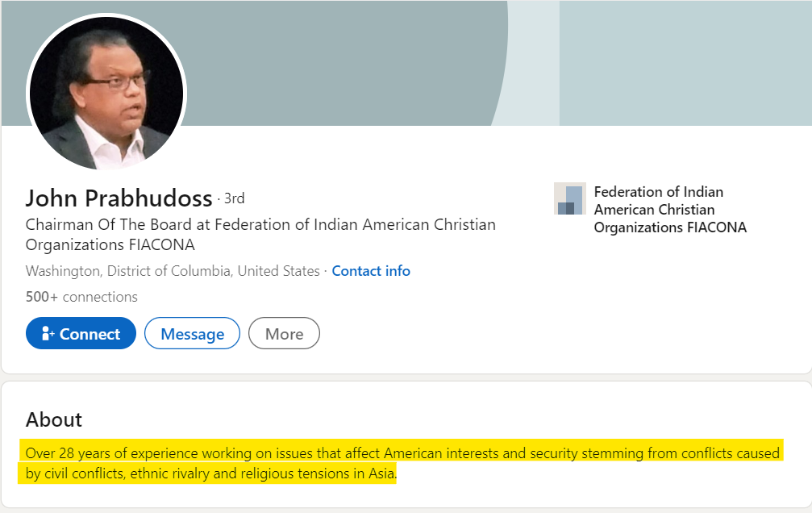The image size is (812, 513).
Task: Open the Message button
Action: pos(192,333)
